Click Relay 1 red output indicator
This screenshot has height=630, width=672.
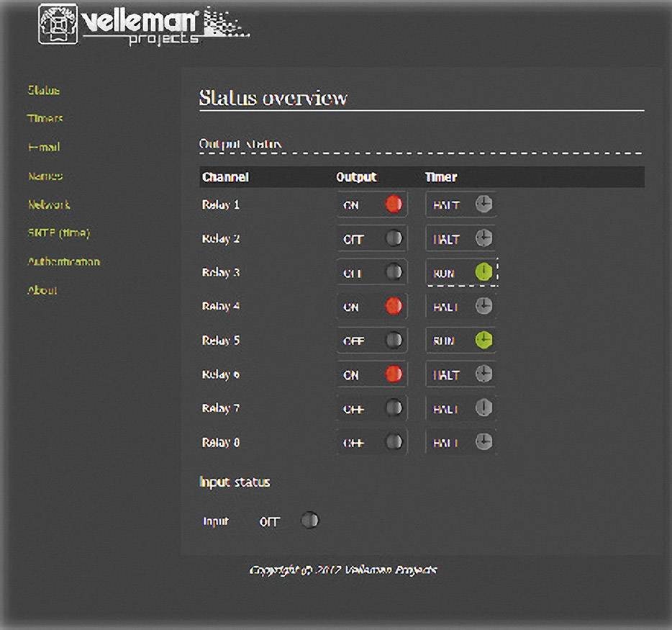pyautogui.click(x=394, y=204)
